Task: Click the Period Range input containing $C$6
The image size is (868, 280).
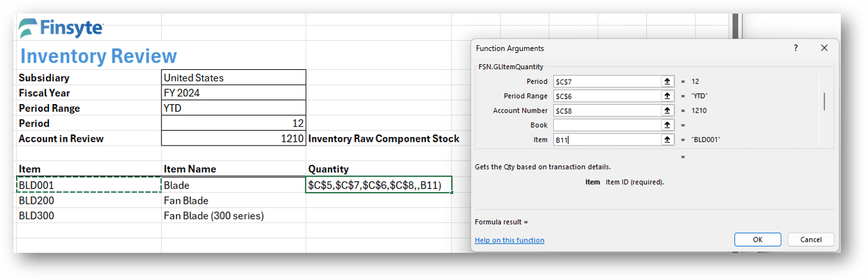Action: point(606,96)
